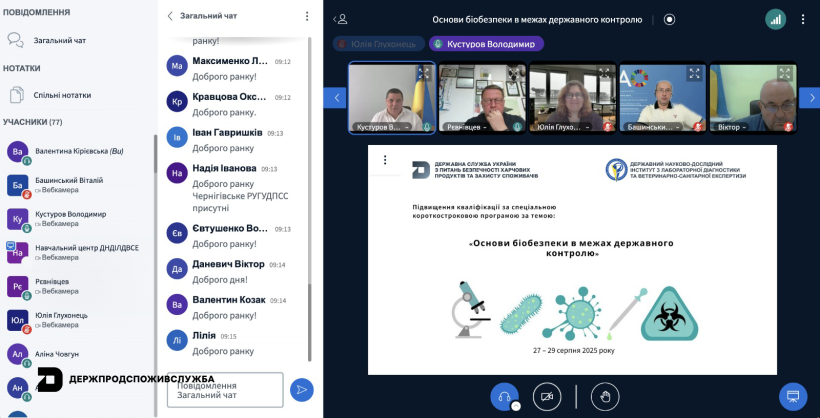This screenshot has width=820, height=418.
Task: Select participant Аліна Човгун avatar
Action: pyautogui.click(x=17, y=354)
